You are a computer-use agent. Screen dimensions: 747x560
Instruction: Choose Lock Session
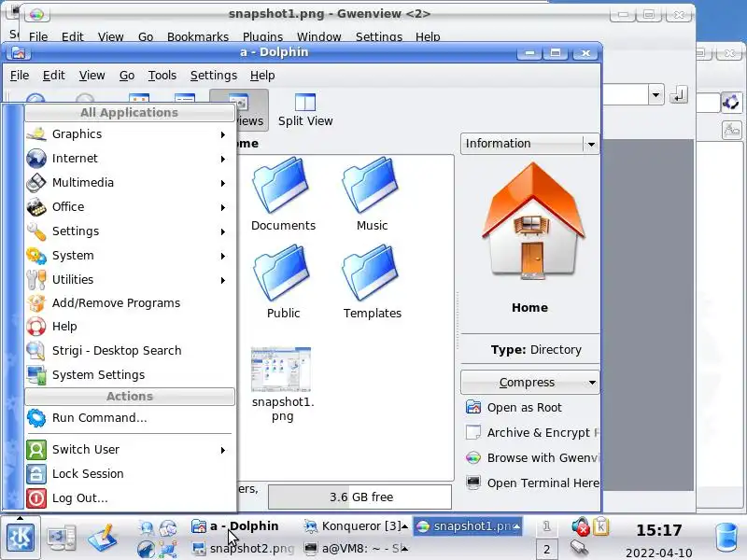(130, 474)
